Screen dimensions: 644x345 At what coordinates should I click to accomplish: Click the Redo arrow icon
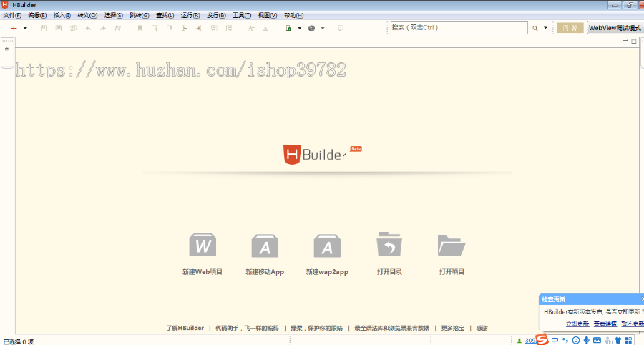102,29
